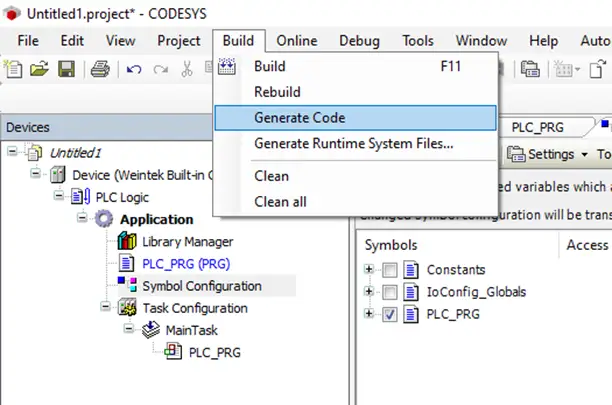Collapse the MainTask node
This screenshot has height=405, width=612.
coord(128,329)
